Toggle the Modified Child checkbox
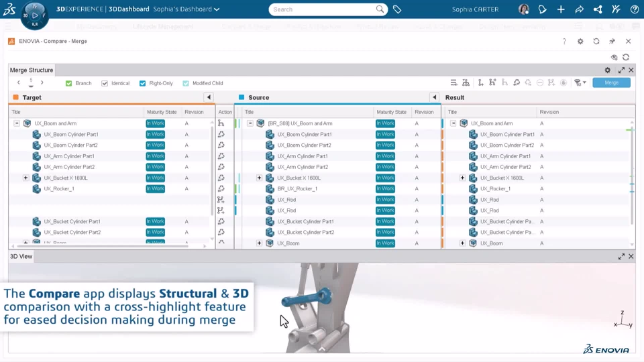Image resolution: width=644 pixels, height=362 pixels. [x=186, y=83]
